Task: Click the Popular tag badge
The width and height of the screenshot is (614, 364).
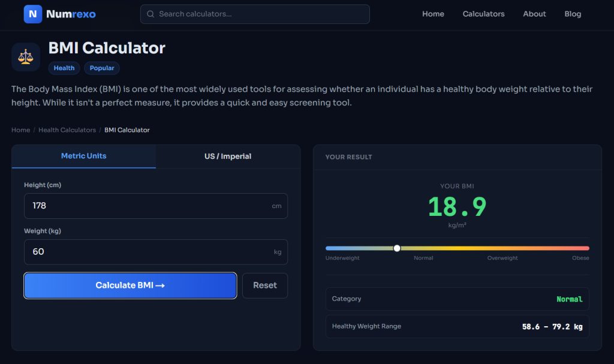Action: [102, 68]
